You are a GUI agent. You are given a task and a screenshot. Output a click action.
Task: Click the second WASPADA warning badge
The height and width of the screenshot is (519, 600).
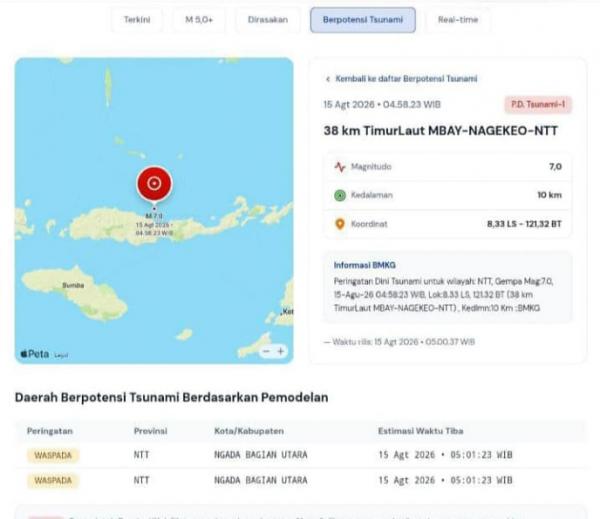coord(53,481)
